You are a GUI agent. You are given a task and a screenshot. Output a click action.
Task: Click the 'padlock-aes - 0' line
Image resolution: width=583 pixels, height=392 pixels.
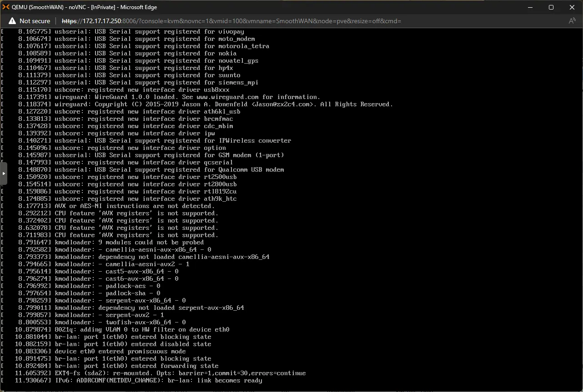(x=80, y=286)
